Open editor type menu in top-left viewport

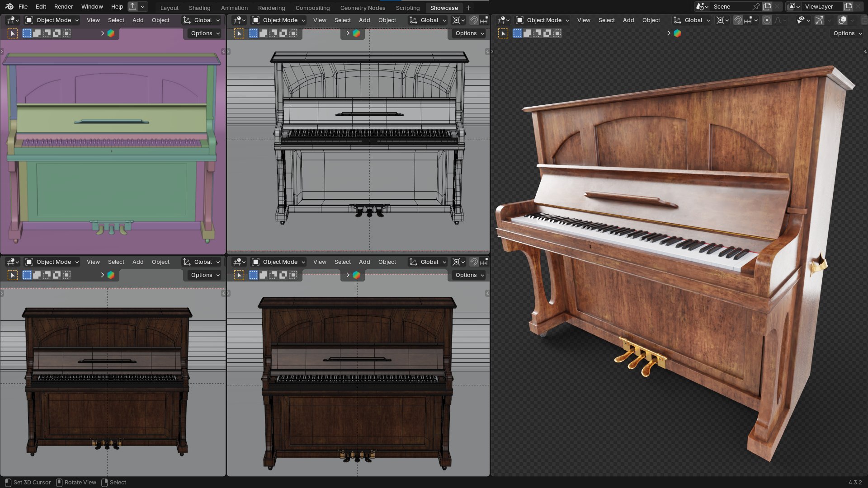13,20
